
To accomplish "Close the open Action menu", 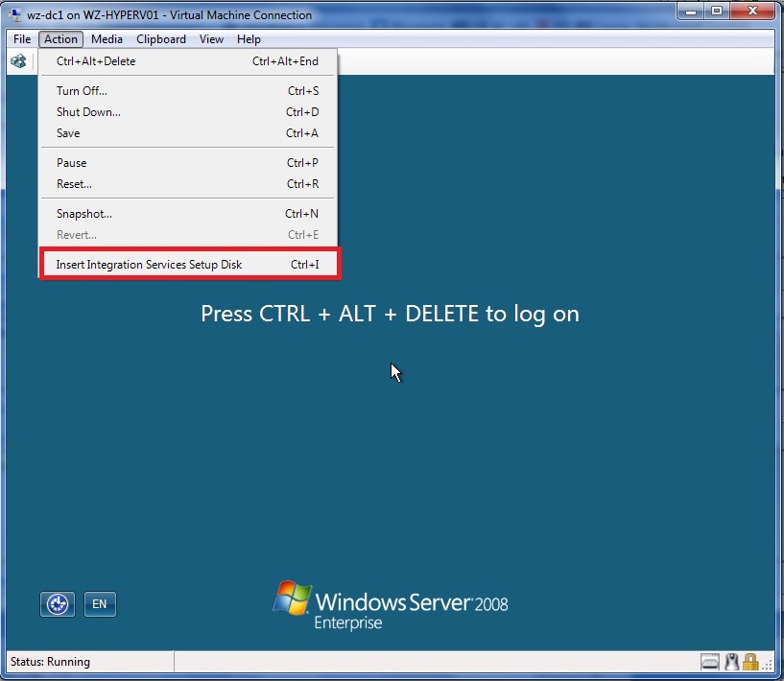I will 61,39.
